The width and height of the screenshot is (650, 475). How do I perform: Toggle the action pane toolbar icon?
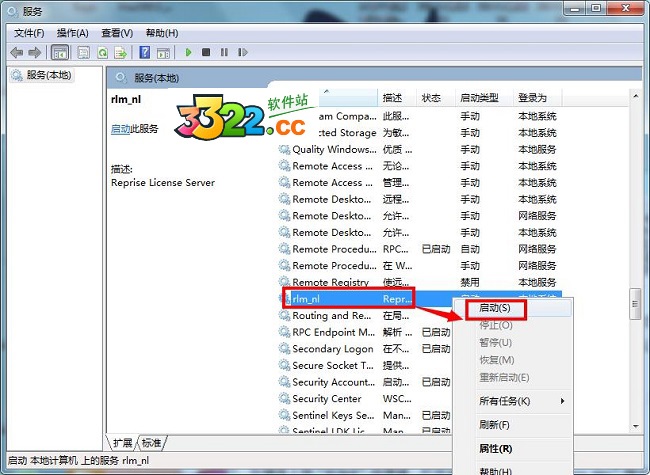point(163,53)
